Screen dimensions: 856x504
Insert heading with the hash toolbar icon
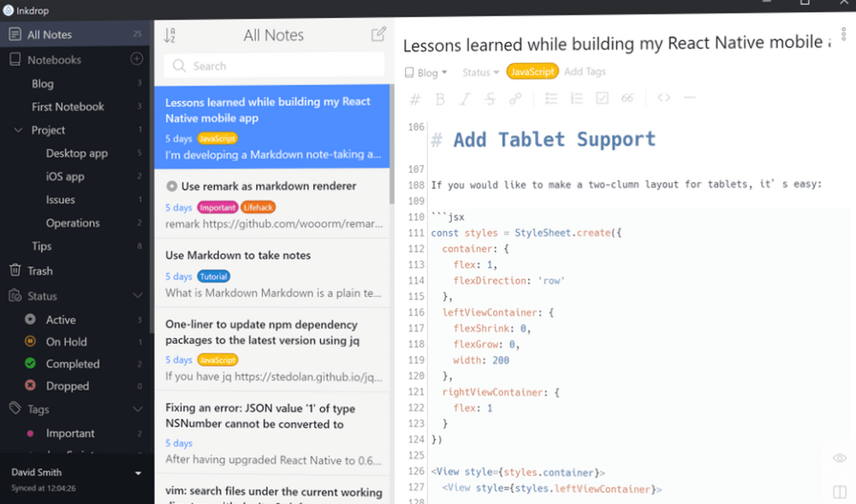[415, 98]
